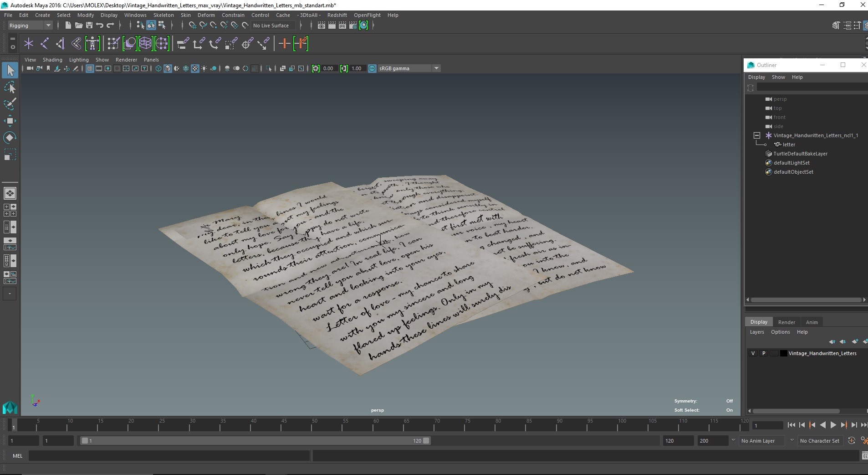Click the Outliner horizontal scrollbar

point(806,300)
